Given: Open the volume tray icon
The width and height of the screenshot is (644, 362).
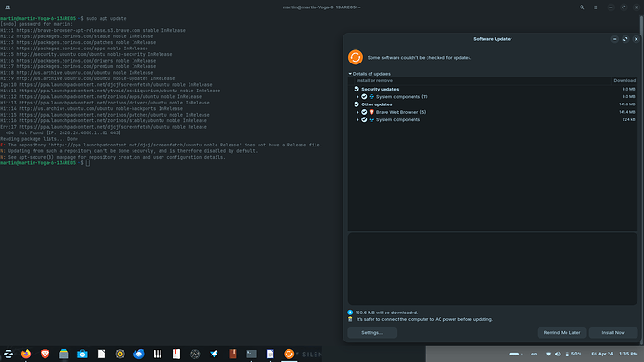Looking at the screenshot, I should point(558,354).
